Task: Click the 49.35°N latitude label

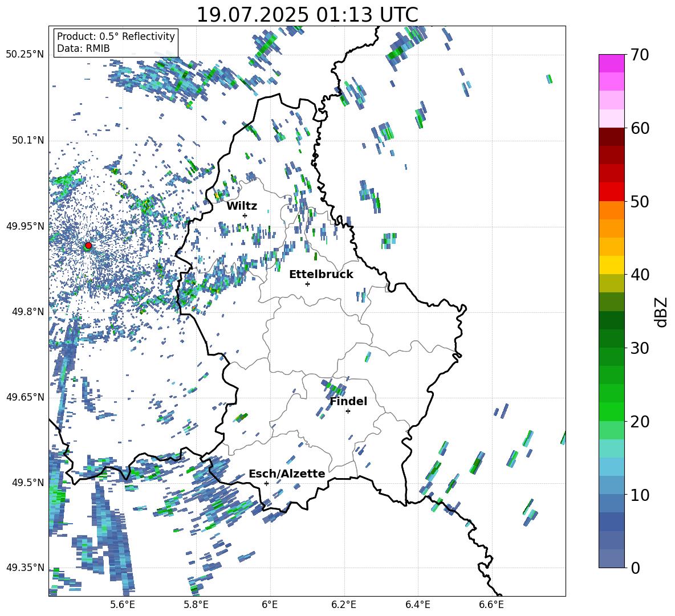Action: [25, 568]
